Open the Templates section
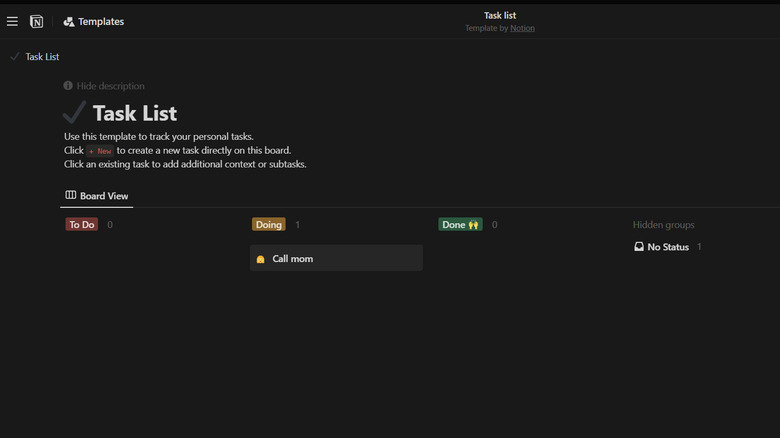Viewport: 780px width, 438px height. tap(94, 21)
